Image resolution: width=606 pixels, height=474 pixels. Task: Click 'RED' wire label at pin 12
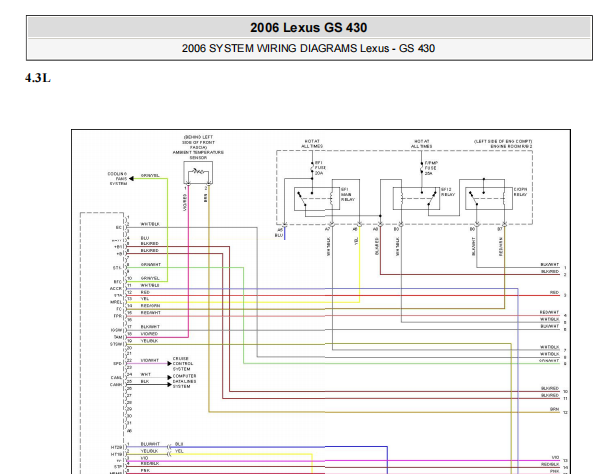click(x=145, y=292)
